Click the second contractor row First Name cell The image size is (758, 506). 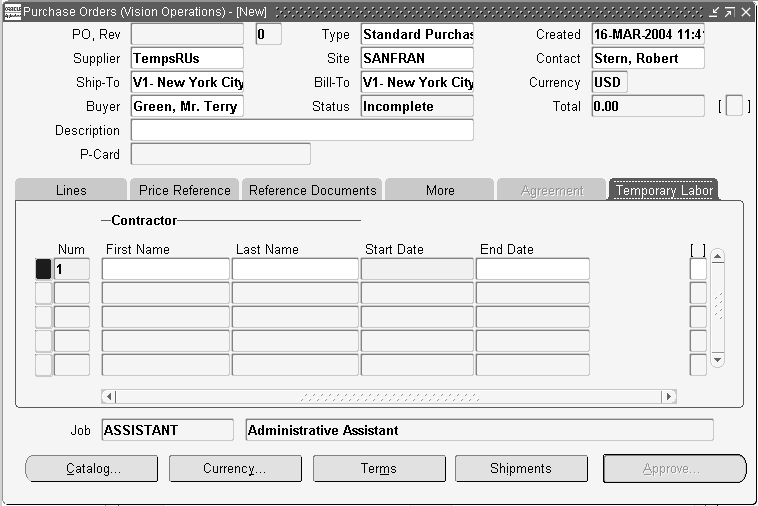click(166, 293)
